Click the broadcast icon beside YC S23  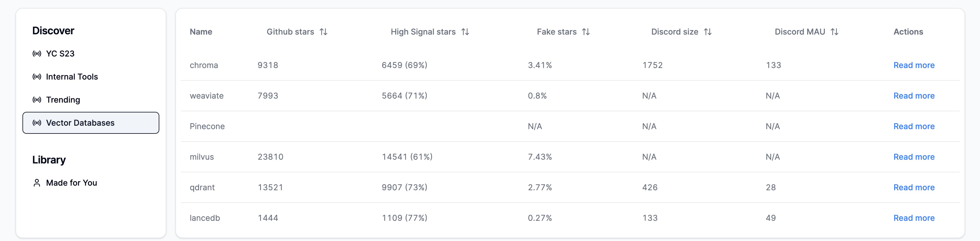37,54
